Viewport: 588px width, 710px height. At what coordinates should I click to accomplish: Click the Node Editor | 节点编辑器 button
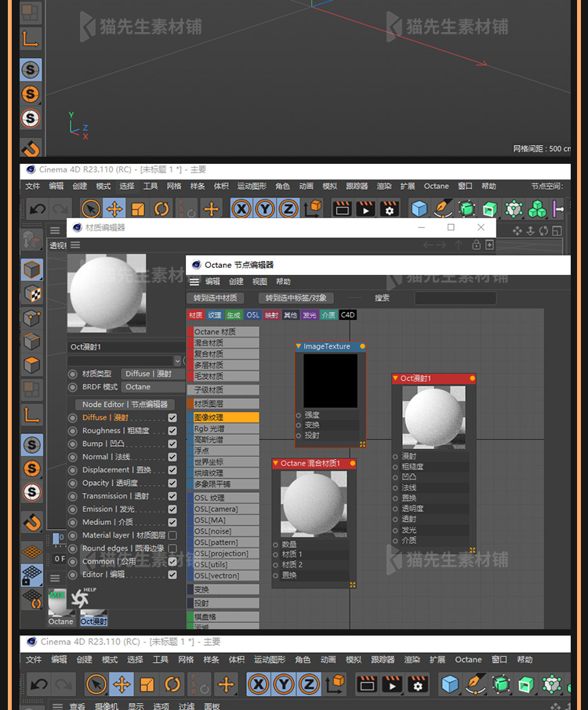[125, 404]
